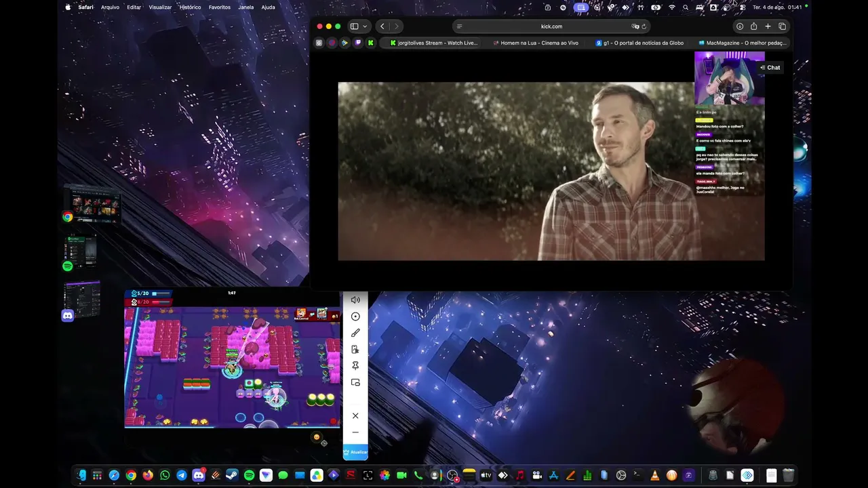
Task: Open FaceTime from the Dock
Action: [x=401, y=476]
